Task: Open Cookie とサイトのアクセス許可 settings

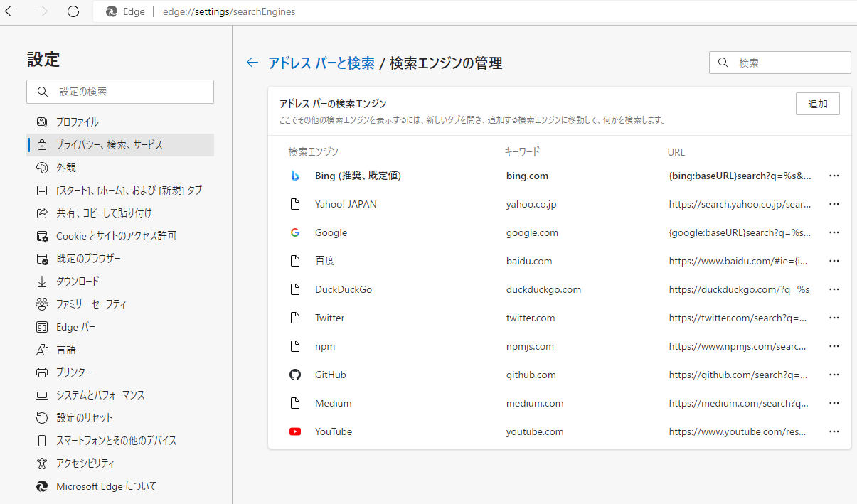Action: [120, 235]
